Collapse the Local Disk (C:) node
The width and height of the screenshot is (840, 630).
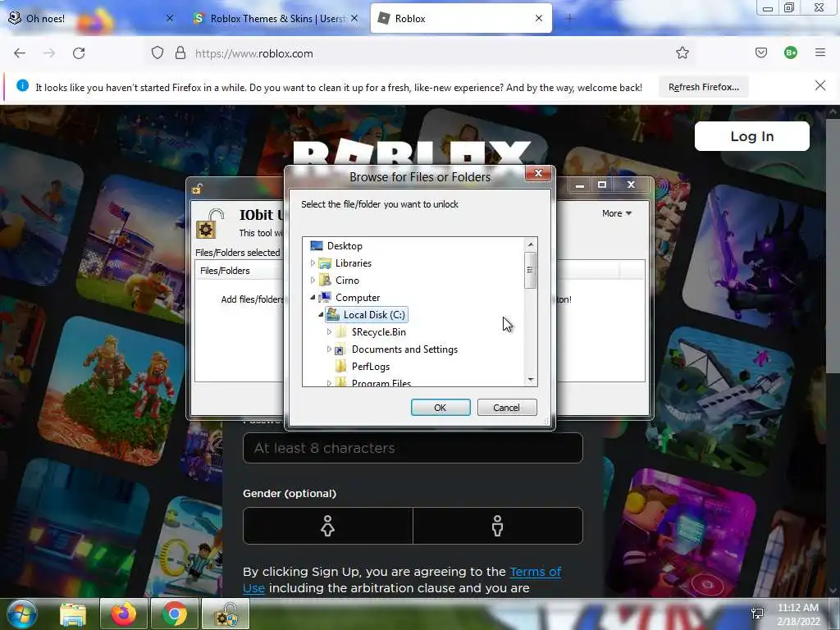[x=321, y=314]
